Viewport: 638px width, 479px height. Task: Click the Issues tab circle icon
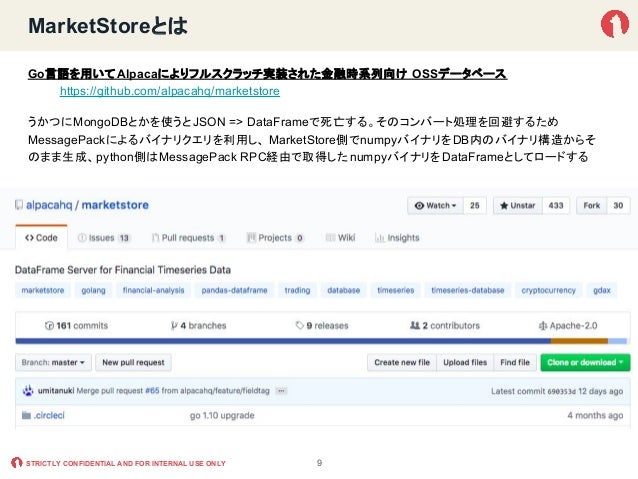click(x=82, y=238)
